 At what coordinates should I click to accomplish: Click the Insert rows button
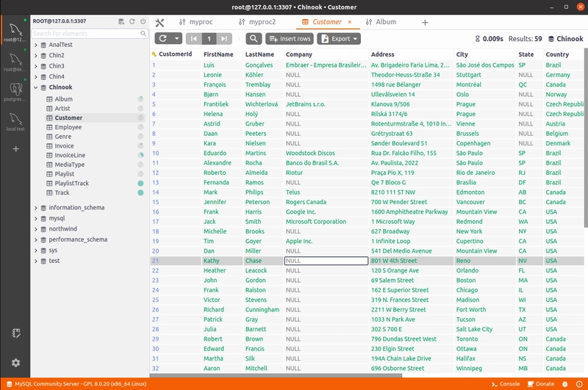point(290,39)
